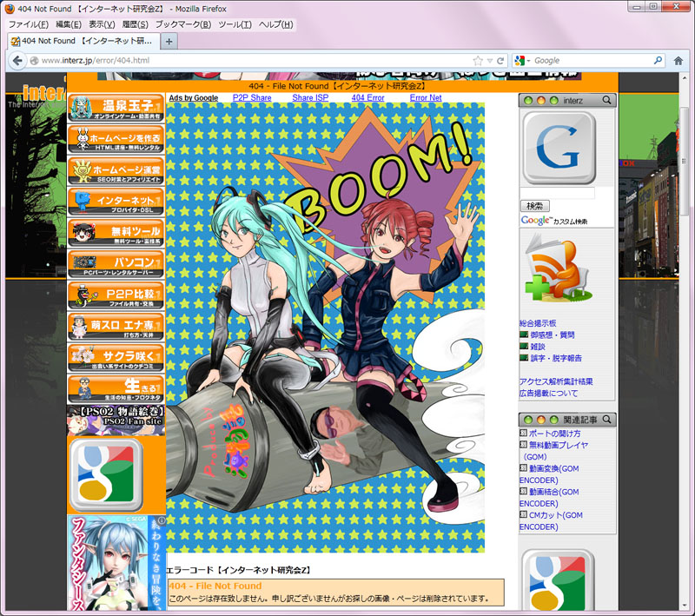Screen dimensions: 695x616
Task: Open 誤字・脱字報告 link
Action: click(556, 358)
